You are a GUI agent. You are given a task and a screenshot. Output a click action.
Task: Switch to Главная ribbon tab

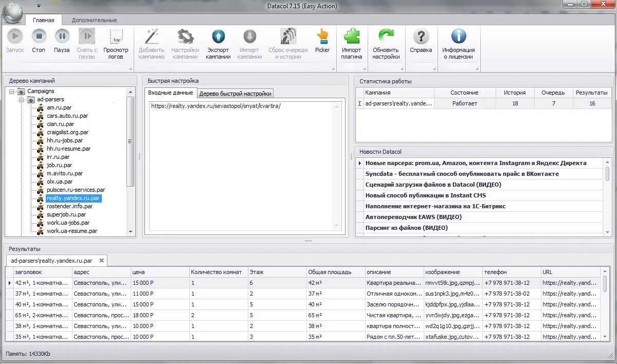[44, 20]
